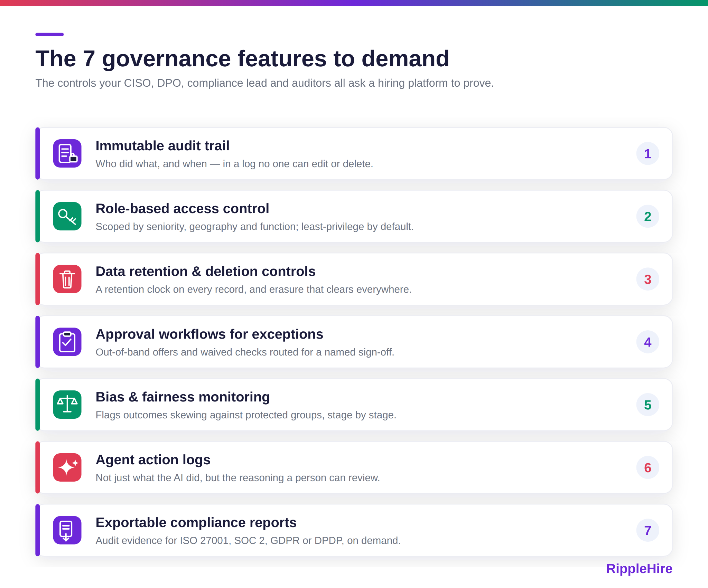This screenshot has width=708, height=588.
Task: Click the Bias & fairness scales icon
Action: tap(67, 405)
